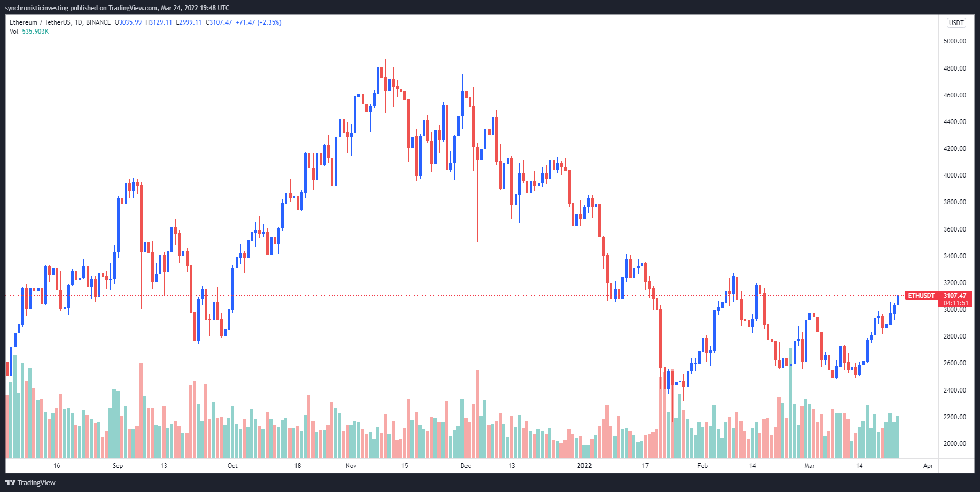Select the Ethereum / TetherUS chart title
The height and width of the screenshot is (492, 980).
click(x=40, y=22)
